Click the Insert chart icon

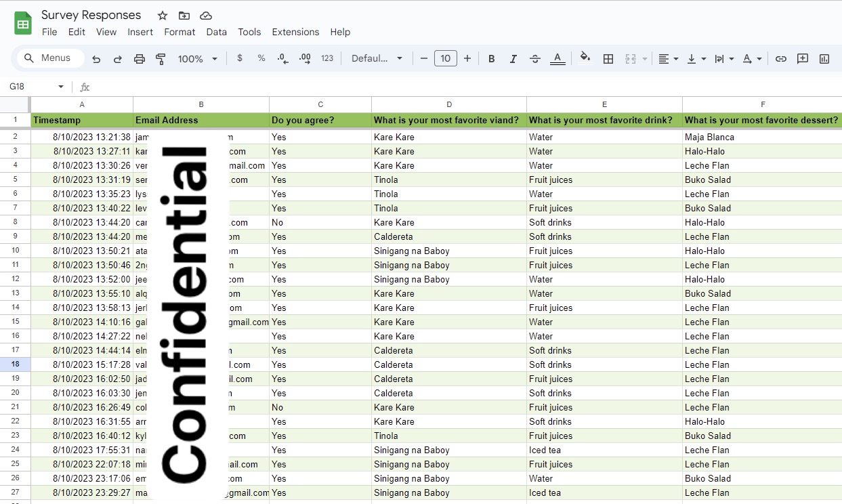point(824,59)
